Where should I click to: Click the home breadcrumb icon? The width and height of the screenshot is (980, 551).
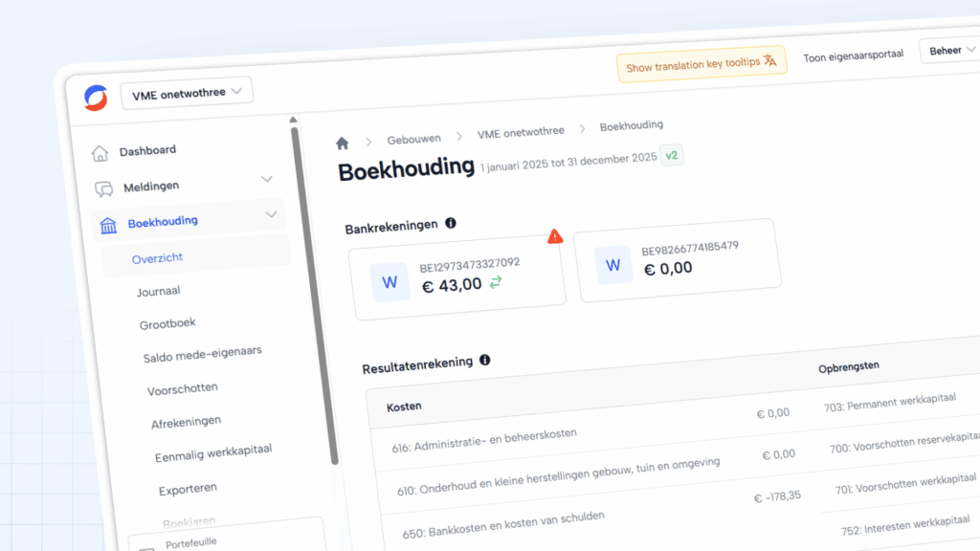tap(342, 143)
